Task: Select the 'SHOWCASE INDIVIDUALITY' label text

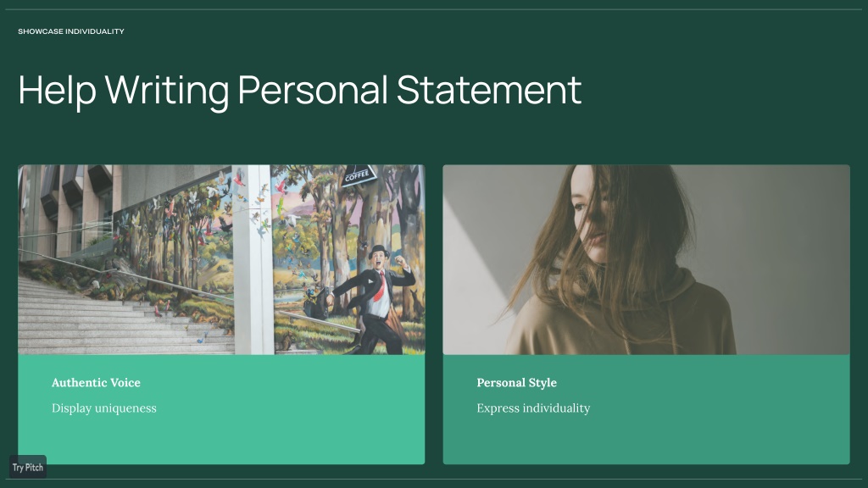Action: point(71,31)
